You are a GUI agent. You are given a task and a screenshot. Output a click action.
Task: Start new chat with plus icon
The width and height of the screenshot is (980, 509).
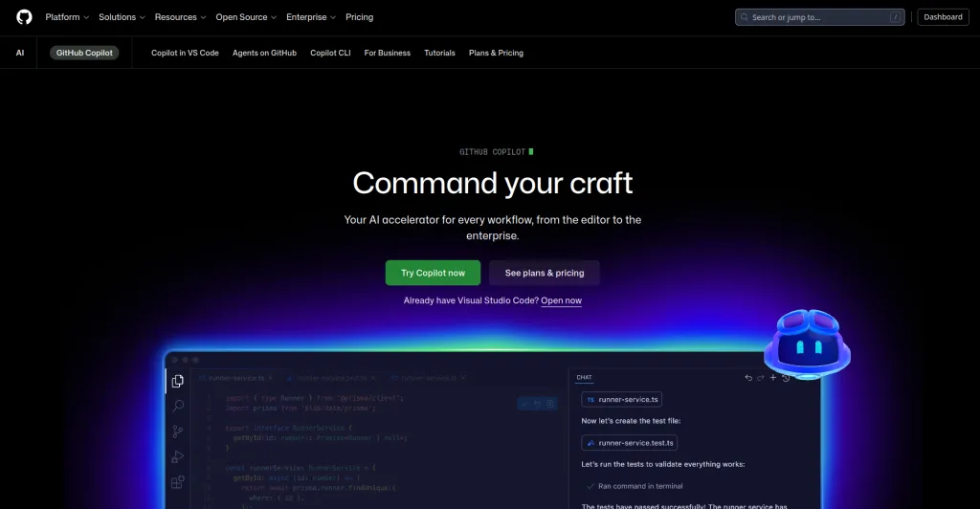(773, 377)
